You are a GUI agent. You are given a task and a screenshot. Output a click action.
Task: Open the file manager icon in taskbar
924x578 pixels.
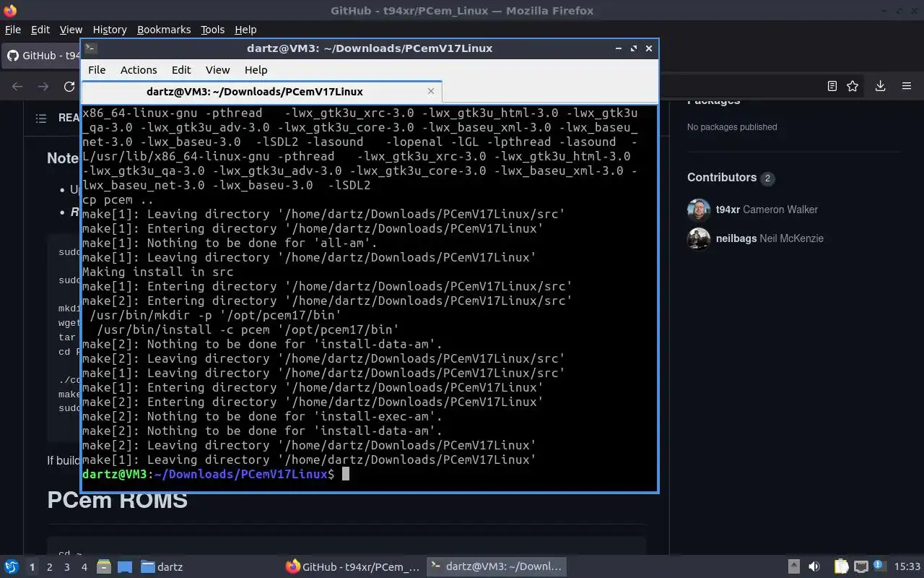[x=103, y=567]
